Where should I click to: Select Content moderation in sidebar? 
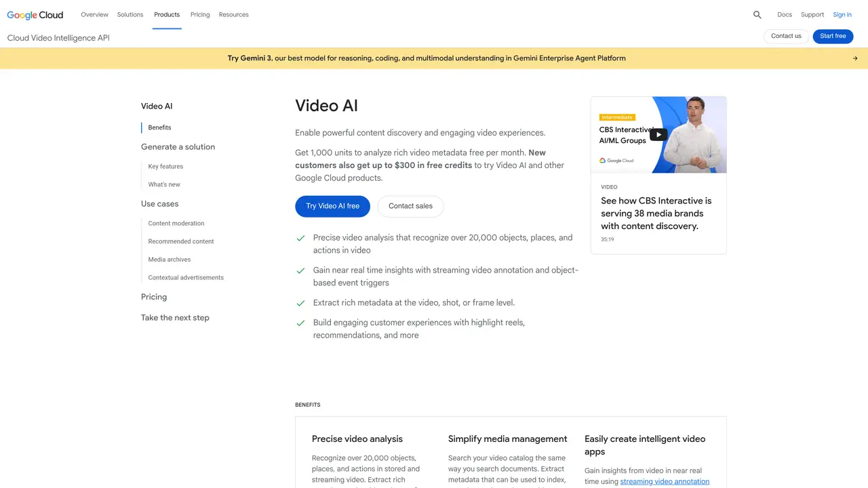(x=176, y=223)
